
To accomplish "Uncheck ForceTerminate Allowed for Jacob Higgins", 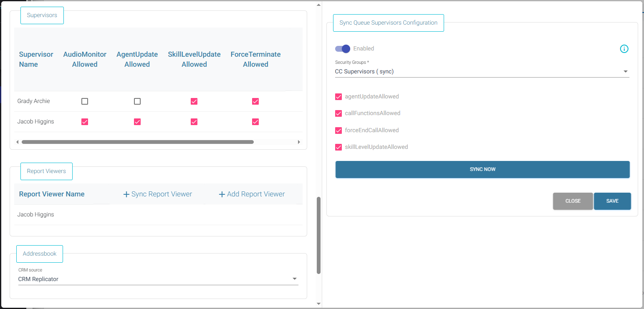I will [x=255, y=122].
